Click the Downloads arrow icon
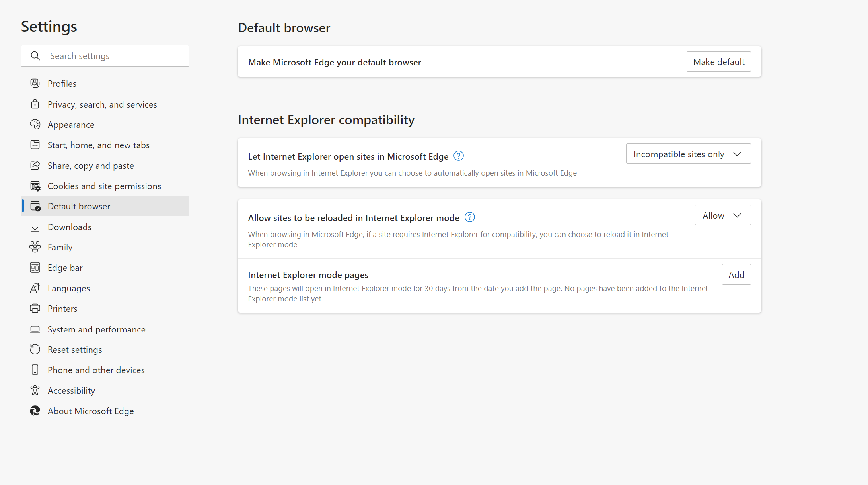The width and height of the screenshot is (868, 485). (35, 227)
